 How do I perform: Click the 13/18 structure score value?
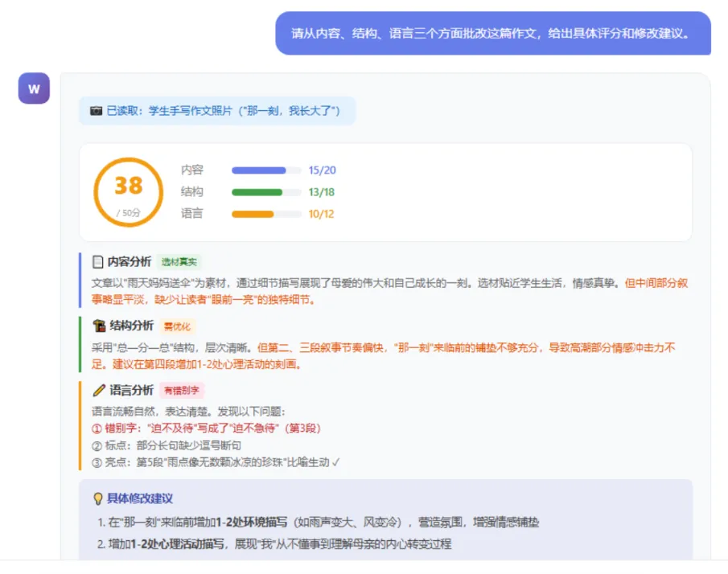pos(321,192)
